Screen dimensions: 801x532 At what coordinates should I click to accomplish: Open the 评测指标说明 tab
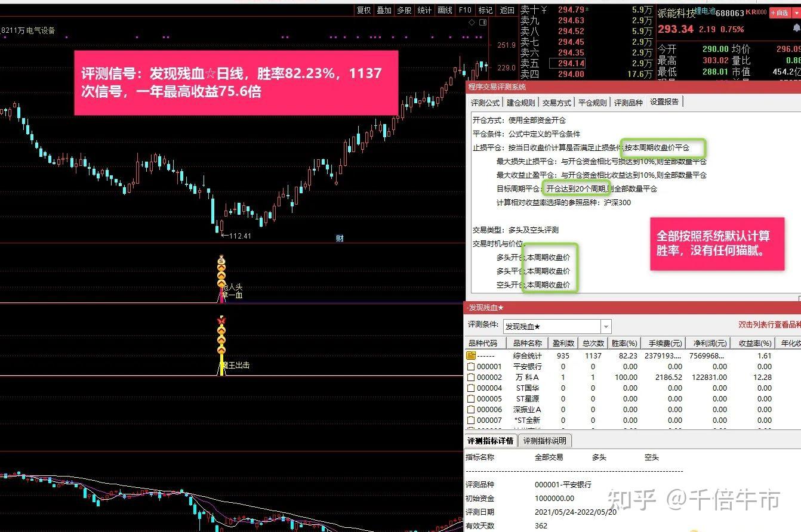(544, 441)
